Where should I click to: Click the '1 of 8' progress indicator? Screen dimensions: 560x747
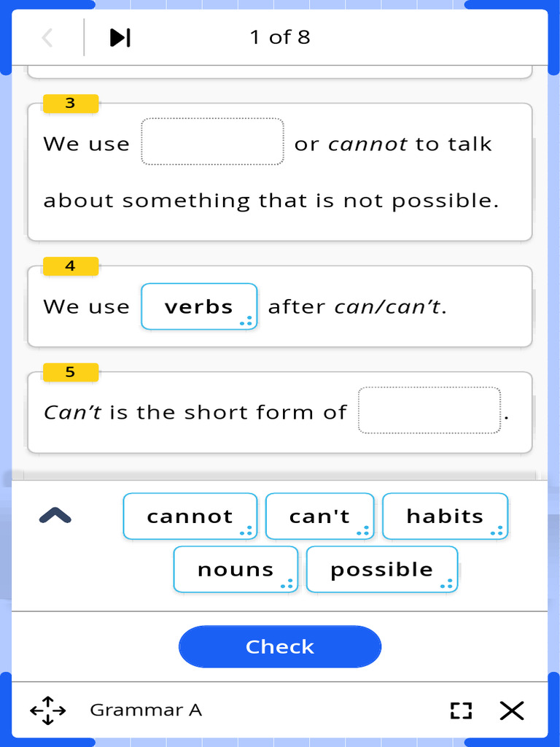click(x=280, y=37)
